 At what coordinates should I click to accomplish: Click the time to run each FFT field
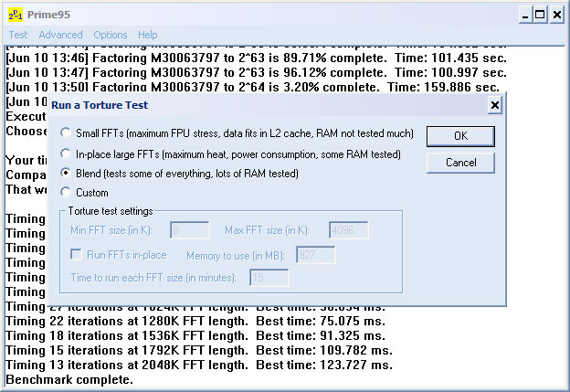click(269, 278)
